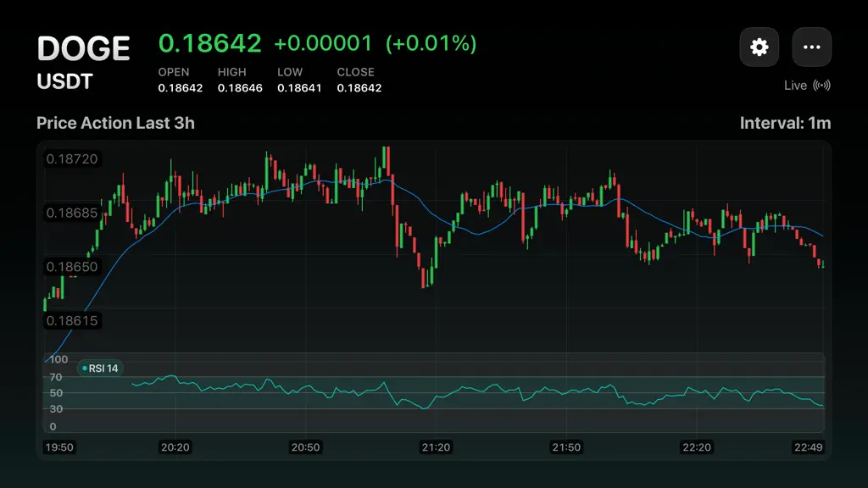Click the HIGH value 0.18646
The image size is (868, 488).
240,88
